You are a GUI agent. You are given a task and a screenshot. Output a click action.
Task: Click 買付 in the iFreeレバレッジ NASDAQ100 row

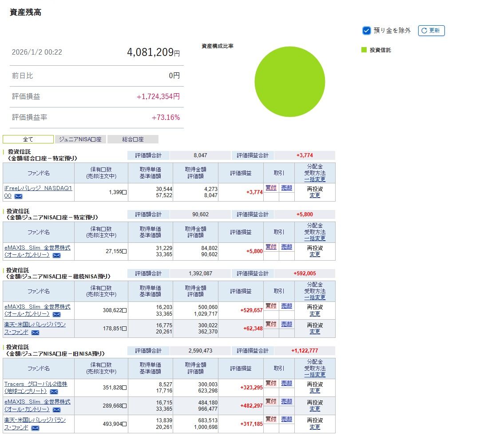tap(271, 188)
